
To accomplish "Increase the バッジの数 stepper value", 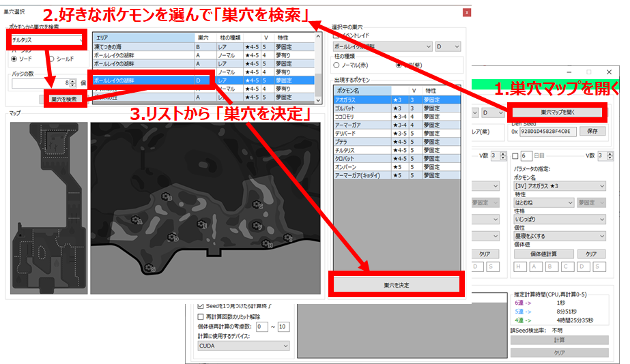I will 72,81.
